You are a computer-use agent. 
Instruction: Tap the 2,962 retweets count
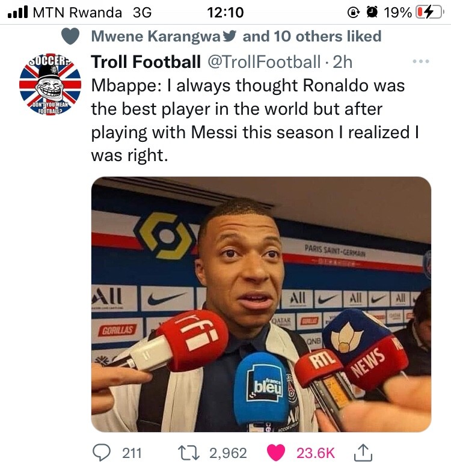coord(228,453)
